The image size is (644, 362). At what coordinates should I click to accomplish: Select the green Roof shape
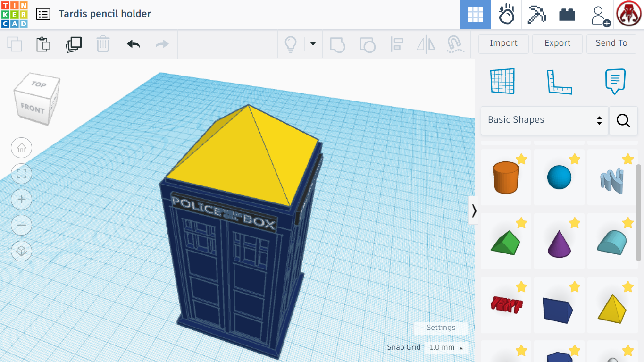pyautogui.click(x=506, y=241)
